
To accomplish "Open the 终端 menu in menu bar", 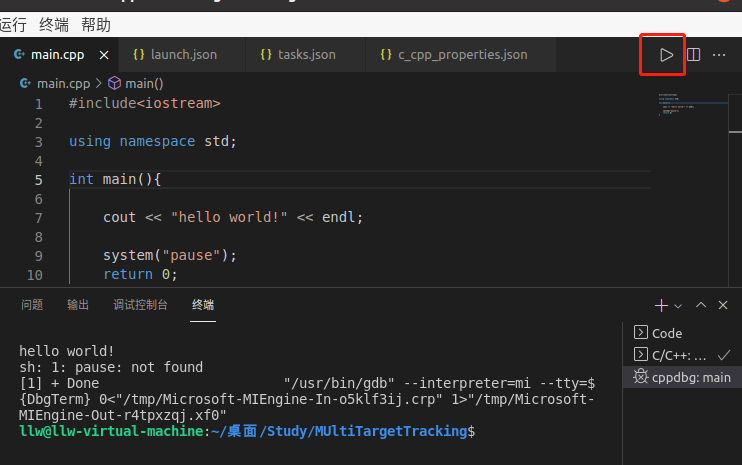I will (x=54, y=25).
